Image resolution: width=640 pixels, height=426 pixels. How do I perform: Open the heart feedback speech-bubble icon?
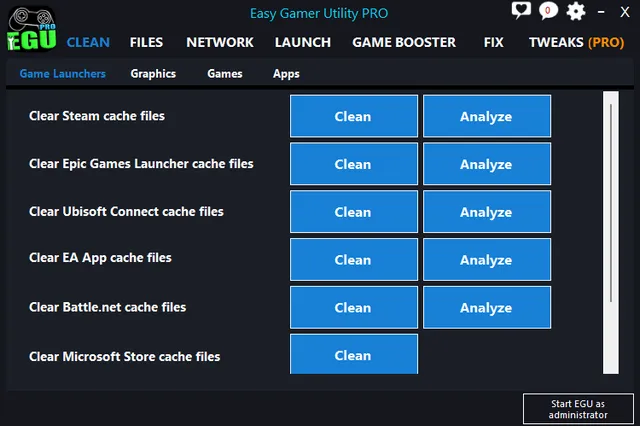click(x=521, y=10)
